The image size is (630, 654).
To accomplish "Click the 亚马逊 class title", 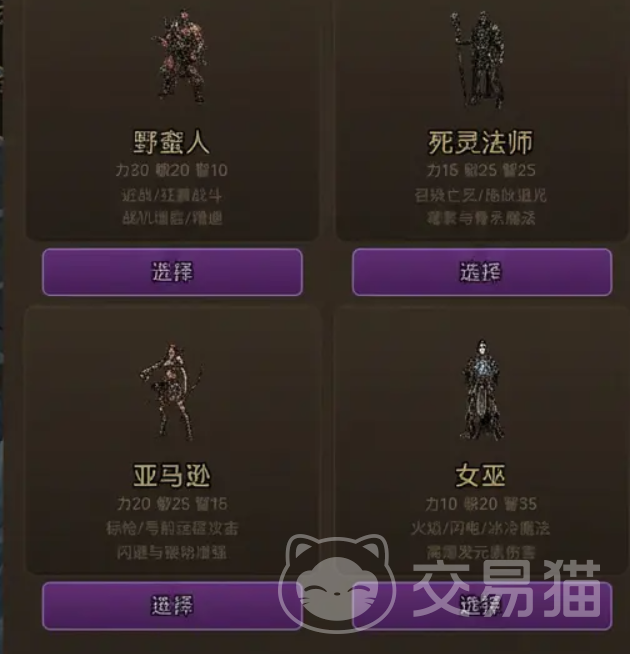I will point(171,476).
